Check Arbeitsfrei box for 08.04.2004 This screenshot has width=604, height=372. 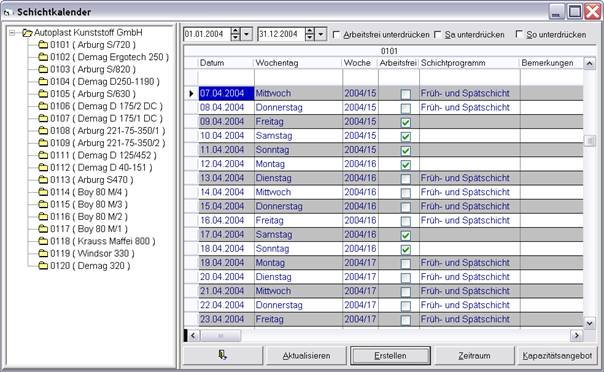coord(405,109)
